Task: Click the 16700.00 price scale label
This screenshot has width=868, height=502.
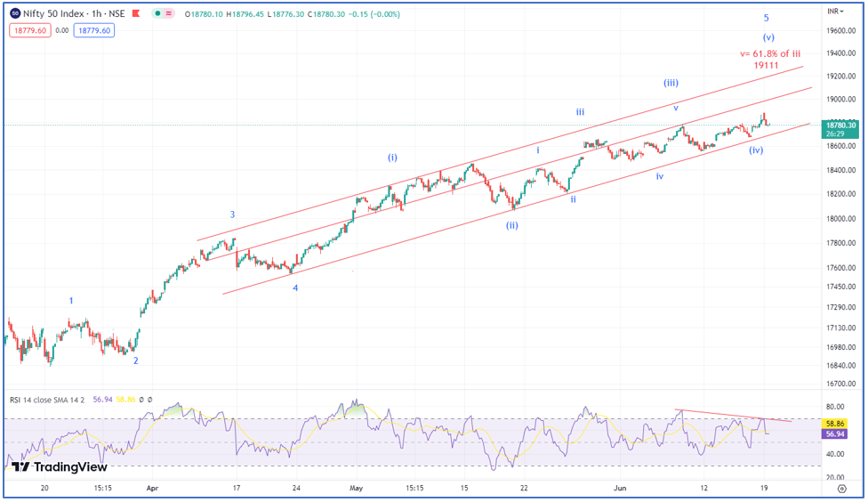Action: (x=840, y=384)
